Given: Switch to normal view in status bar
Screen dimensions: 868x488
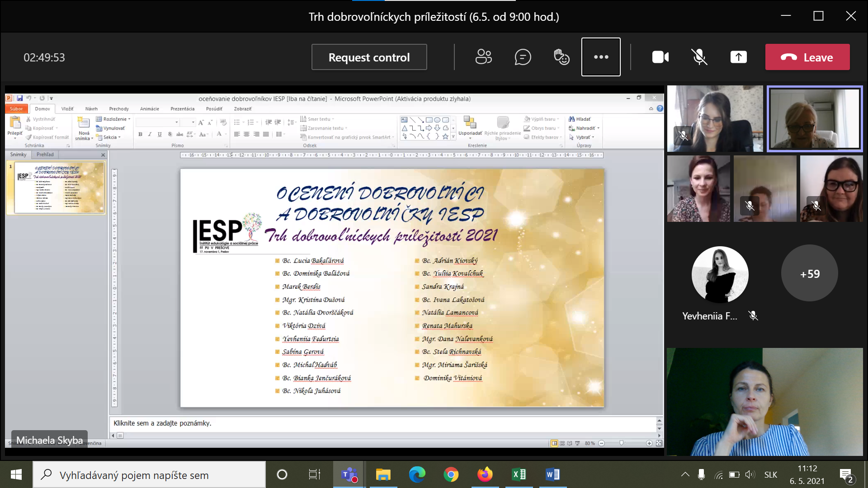Looking at the screenshot, I should (554, 443).
